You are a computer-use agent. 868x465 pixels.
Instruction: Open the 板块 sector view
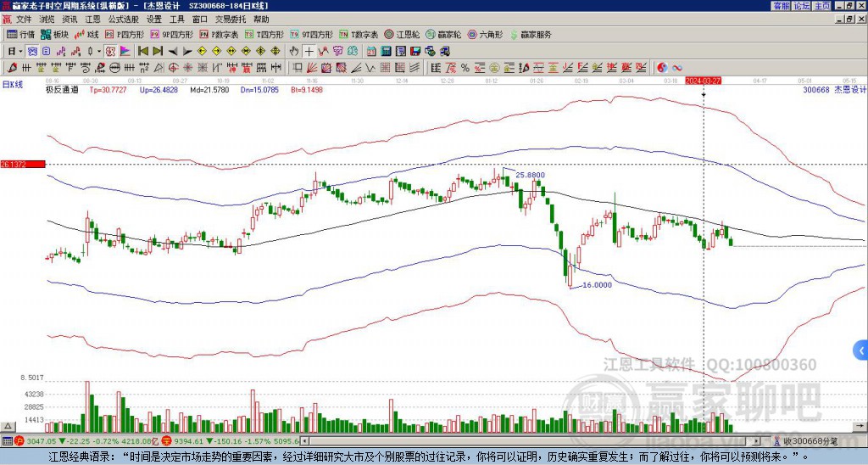coord(54,34)
